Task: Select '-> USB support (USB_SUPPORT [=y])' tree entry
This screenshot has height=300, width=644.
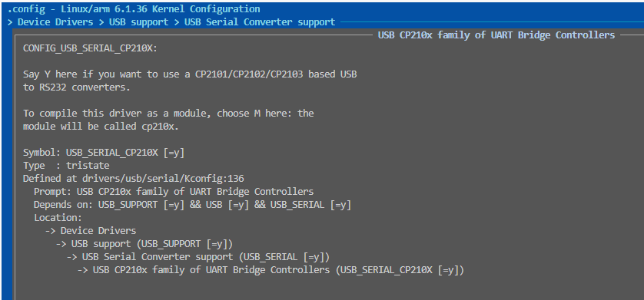Action: click(x=144, y=244)
